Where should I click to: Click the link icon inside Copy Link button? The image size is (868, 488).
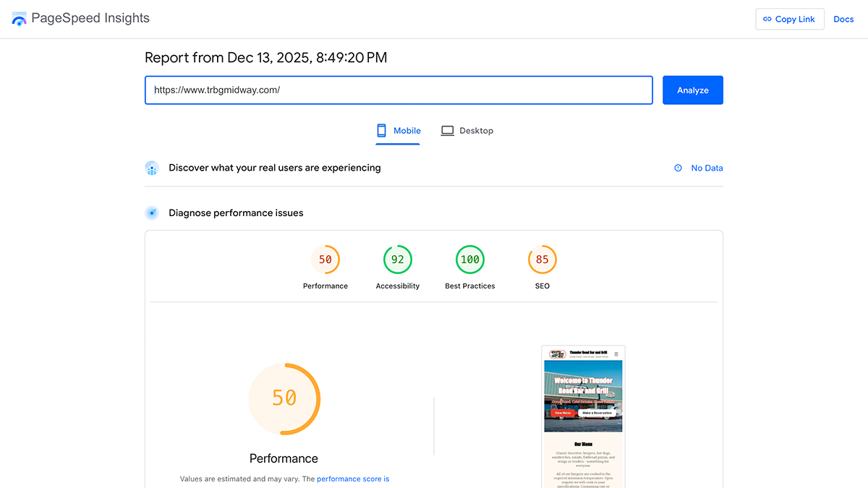click(768, 19)
